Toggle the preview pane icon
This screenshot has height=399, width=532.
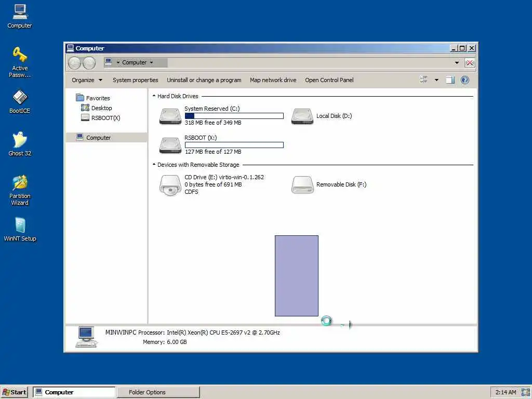pos(450,80)
